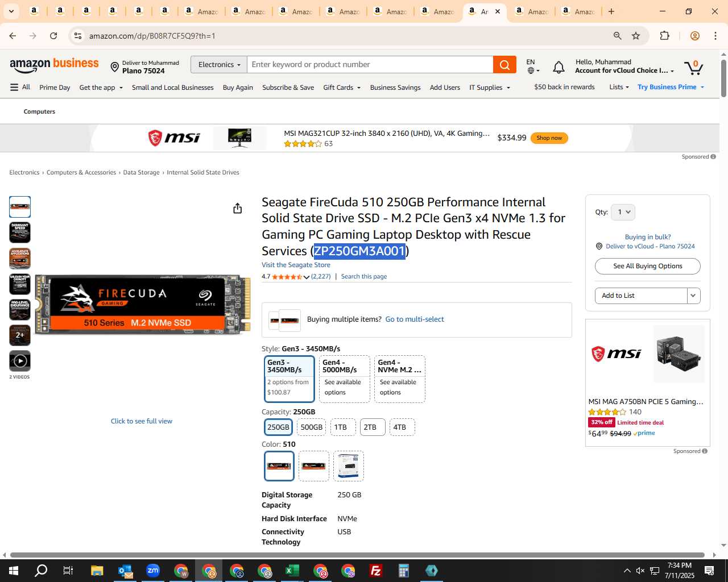Open the All hamburger menu
Image resolution: width=728 pixels, height=582 pixels.
20,87
